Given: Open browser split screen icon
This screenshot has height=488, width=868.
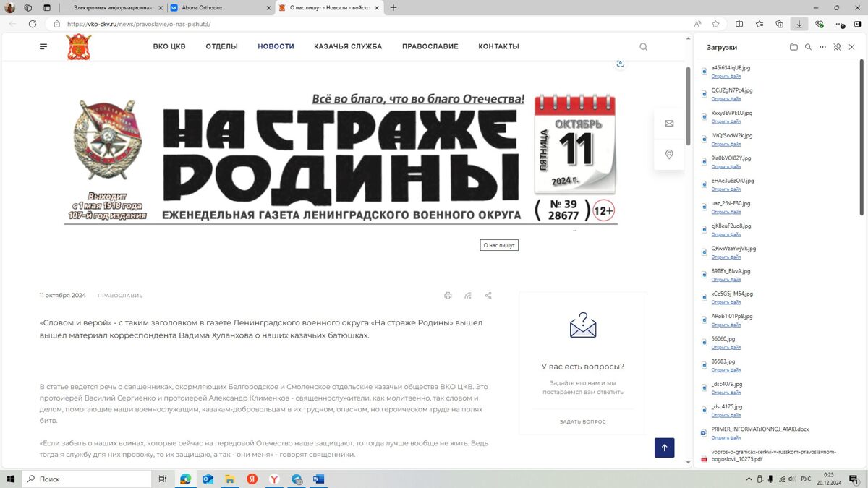Looking at the screenshot, I should [739, 24].
